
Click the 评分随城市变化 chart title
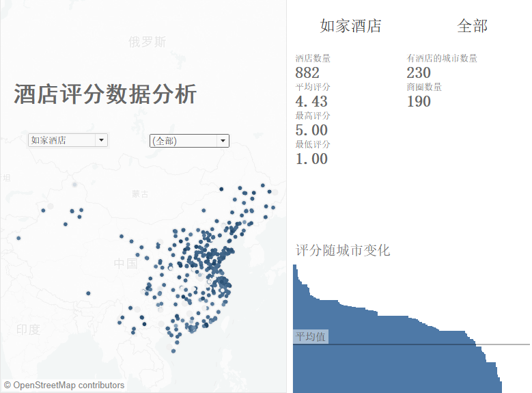tap(342, 250)
